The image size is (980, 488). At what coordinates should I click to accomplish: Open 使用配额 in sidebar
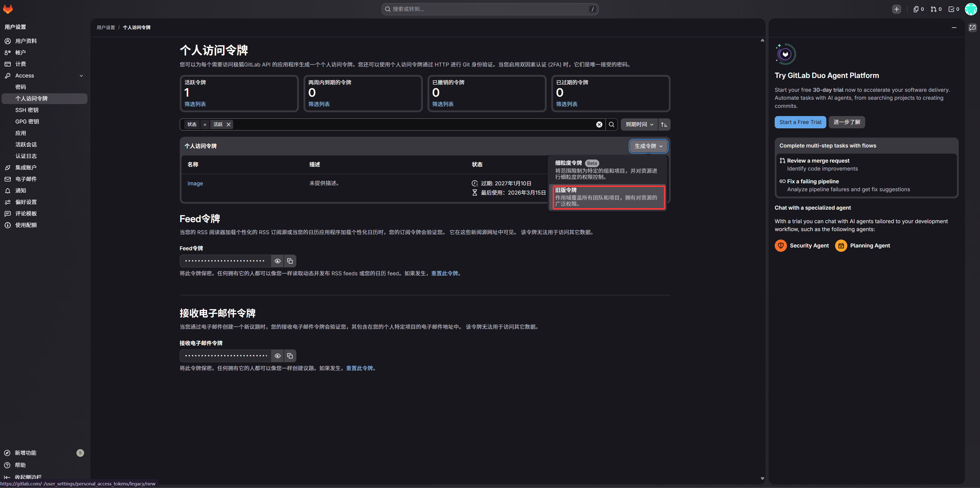pyautogui.click(x=44, y=225)
